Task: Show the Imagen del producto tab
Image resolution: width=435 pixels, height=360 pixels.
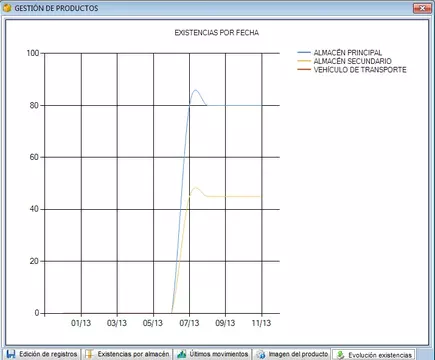Action: click(292, 354)
